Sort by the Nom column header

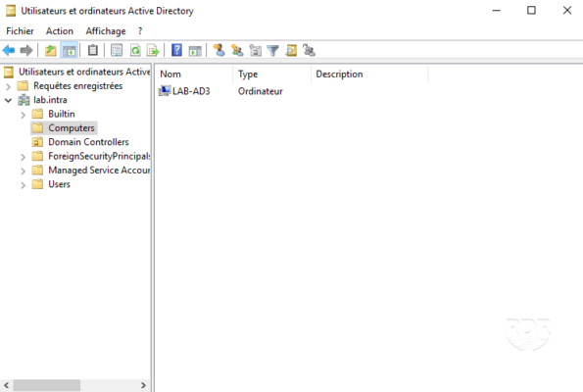tap(194, 74)
